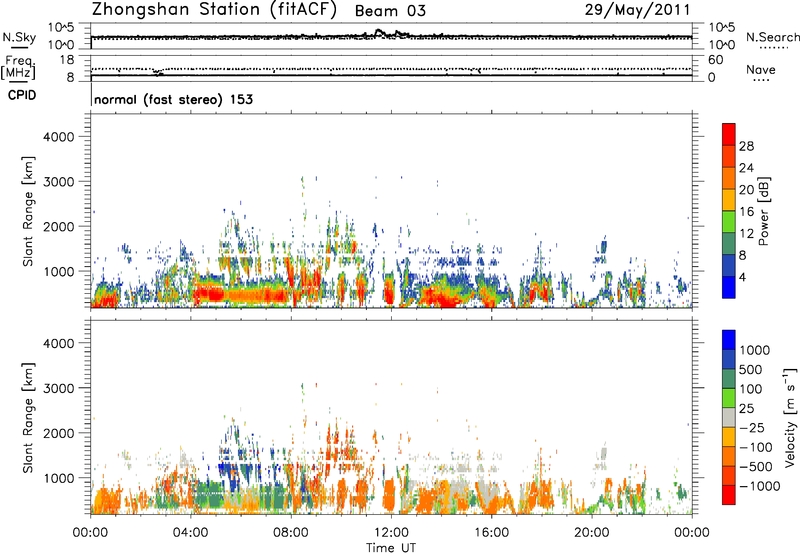Viewport: 800px width, 554px height.
Task: Click 'Slant Range [km]' label of velocity plot
Action: click(28, 418)
